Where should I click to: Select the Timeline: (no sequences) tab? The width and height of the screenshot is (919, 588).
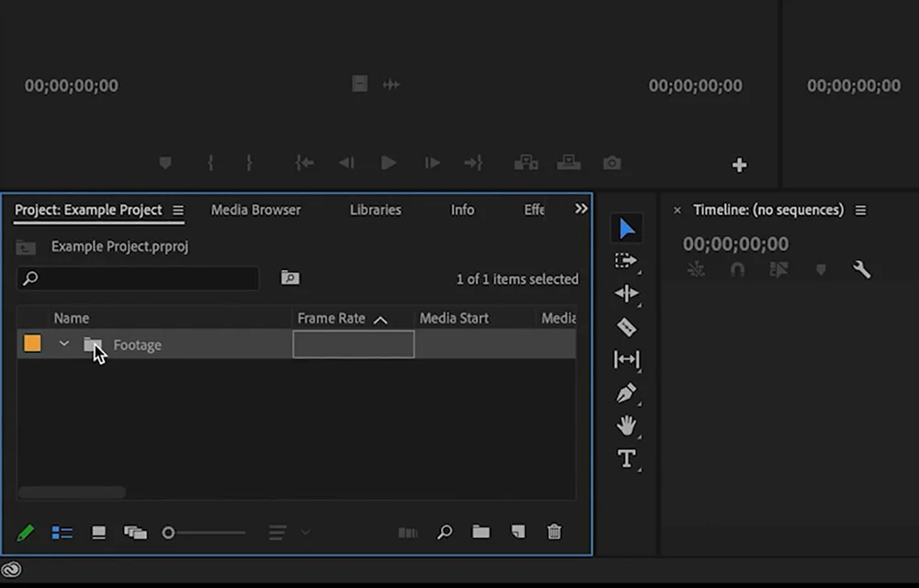768,209
